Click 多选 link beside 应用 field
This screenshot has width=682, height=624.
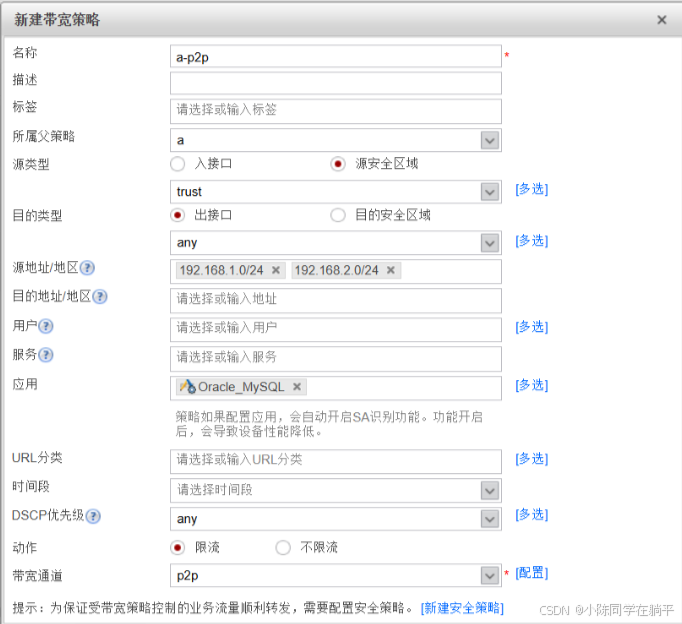click(x=532, y=385)
